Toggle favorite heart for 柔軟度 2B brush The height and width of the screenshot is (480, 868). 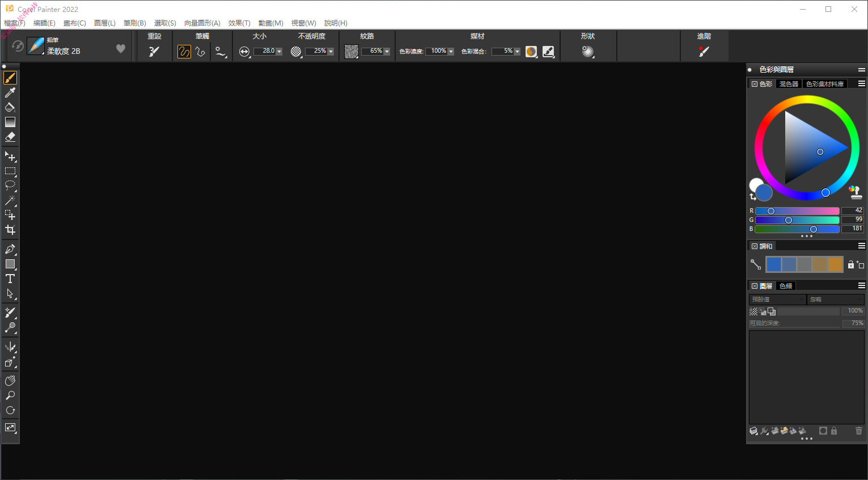click(x=121, y=49)
